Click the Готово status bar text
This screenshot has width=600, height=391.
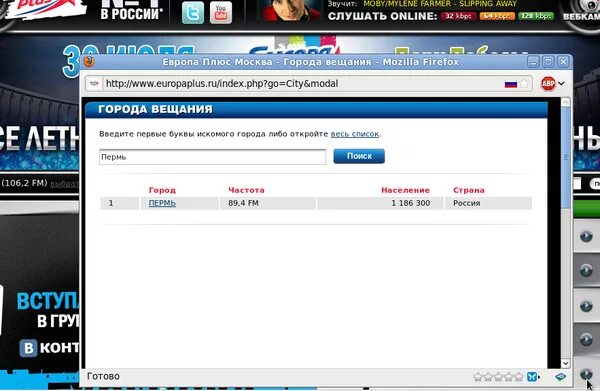tap(103, 376)
